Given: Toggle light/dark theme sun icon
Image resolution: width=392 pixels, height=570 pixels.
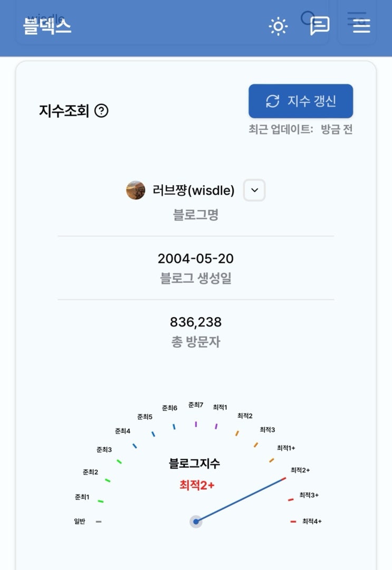Looking at the screenshot, I should coord(278,26).
